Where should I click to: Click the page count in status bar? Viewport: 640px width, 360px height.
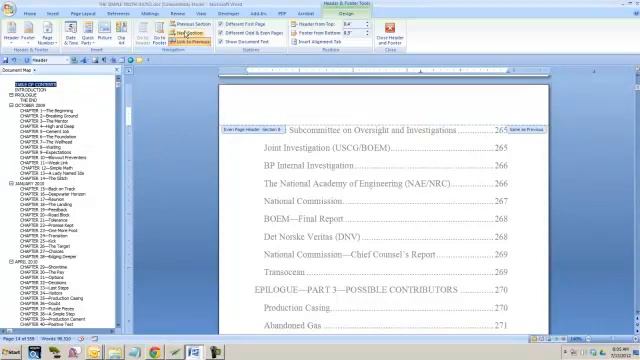(19, 339)
